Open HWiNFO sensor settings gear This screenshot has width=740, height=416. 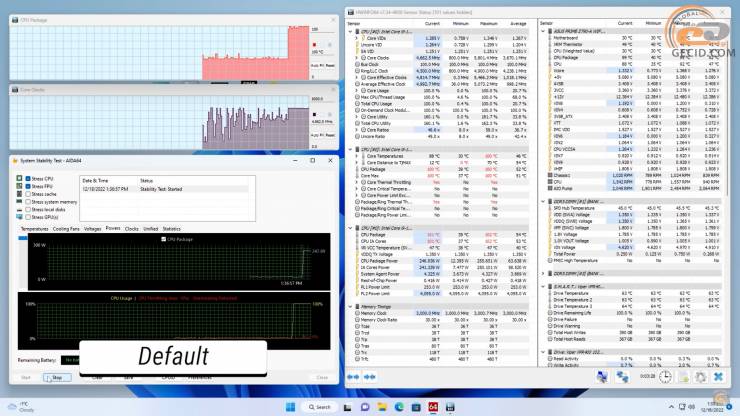point(701,376)
